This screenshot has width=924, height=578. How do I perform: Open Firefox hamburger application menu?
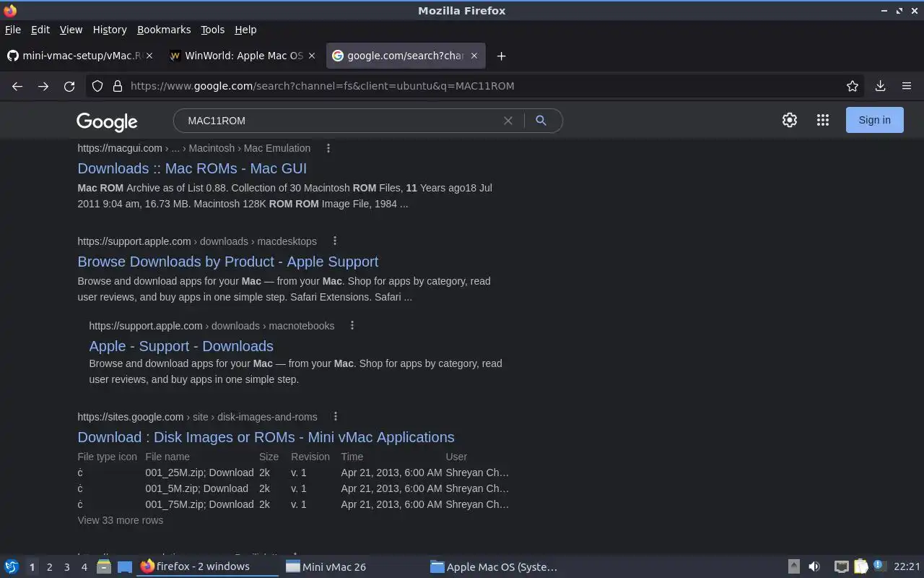[907, 86]
